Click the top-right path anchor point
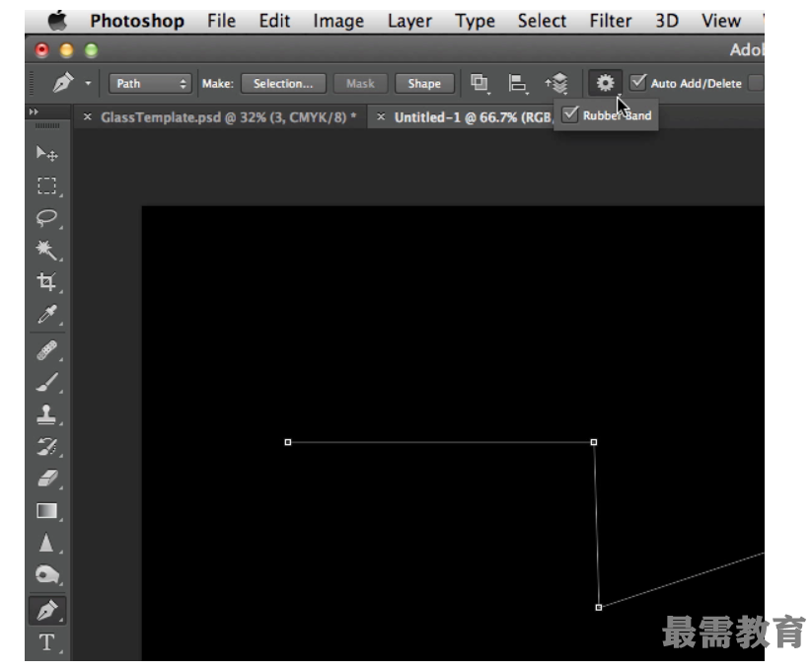Viewport: 812px width, 671px height. [x=594, y=442]
